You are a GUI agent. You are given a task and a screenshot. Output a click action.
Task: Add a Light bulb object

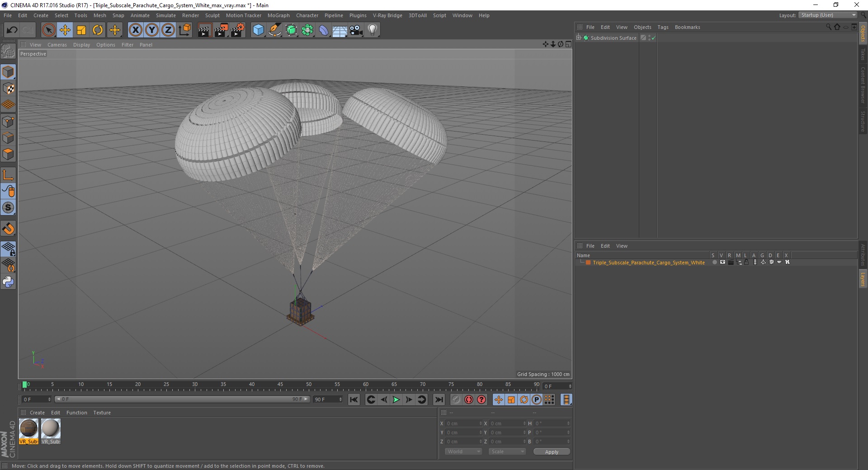[372, 30]
